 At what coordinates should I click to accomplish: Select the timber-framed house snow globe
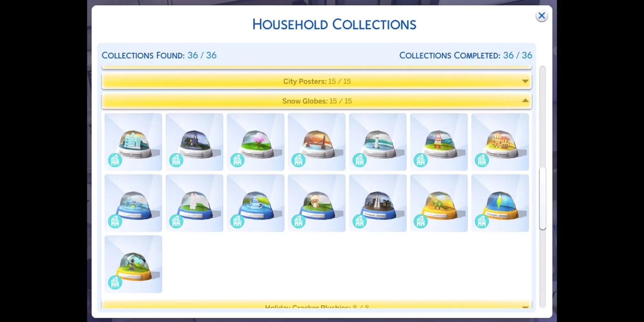coord(439,142)
